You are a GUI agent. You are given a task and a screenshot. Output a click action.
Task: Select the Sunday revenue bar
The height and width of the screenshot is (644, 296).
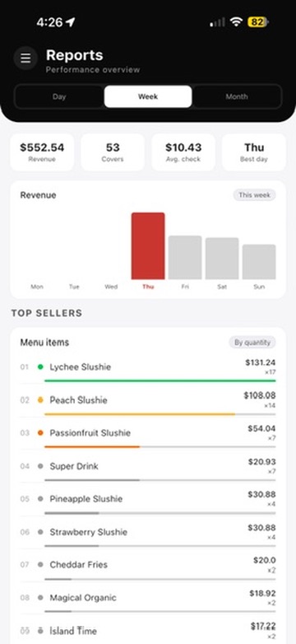pos(259,262)
